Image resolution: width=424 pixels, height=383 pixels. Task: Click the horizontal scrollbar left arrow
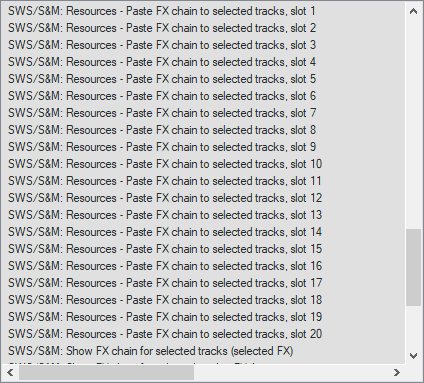(10, 372)
